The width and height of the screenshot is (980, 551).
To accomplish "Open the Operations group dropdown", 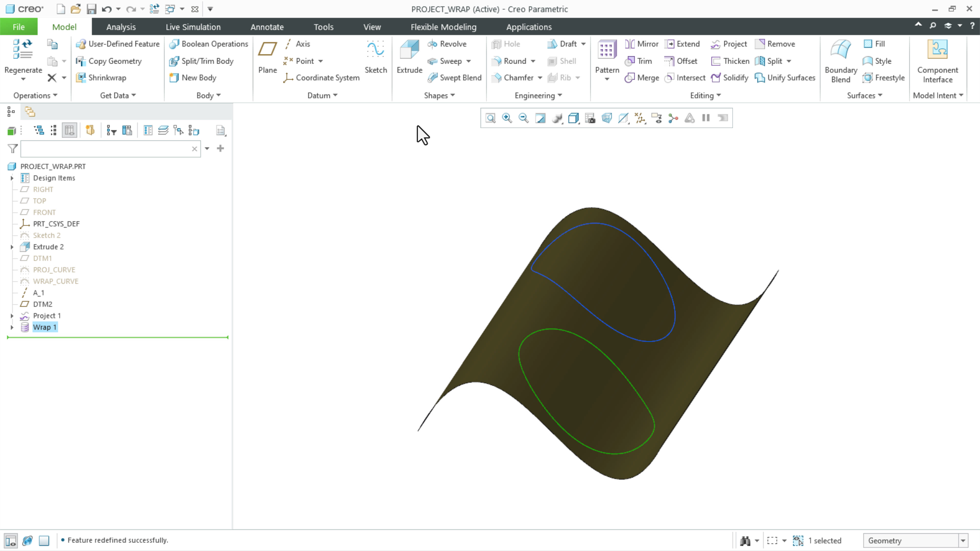I will click(35, 95).
